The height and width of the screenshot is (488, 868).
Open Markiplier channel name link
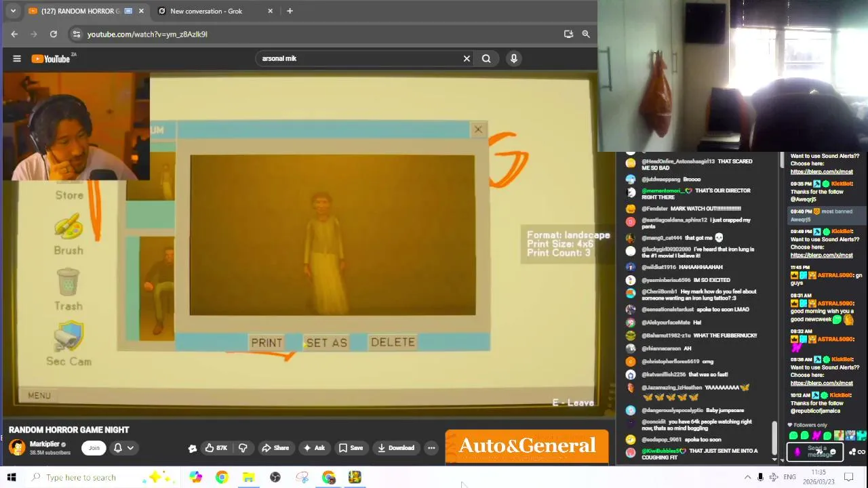tap(45, 444)
